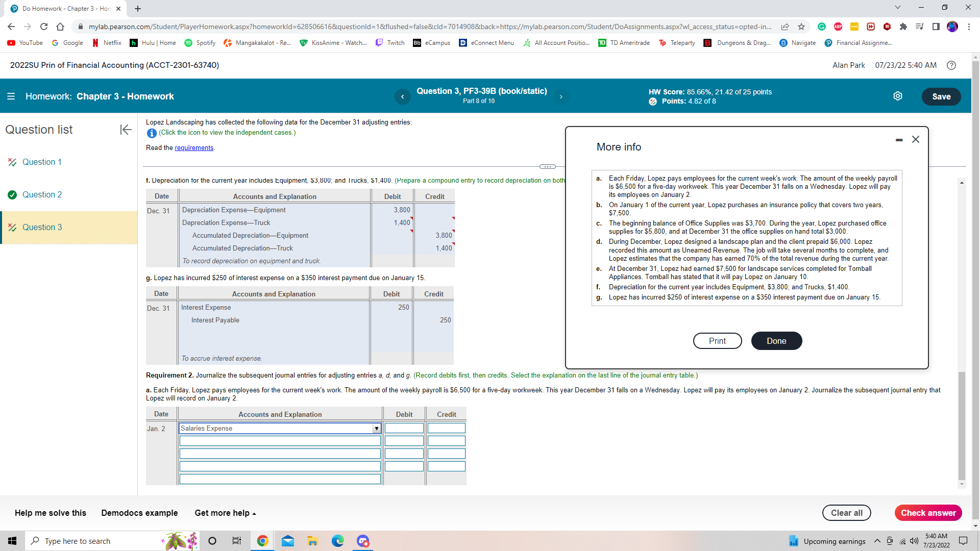This screenshot has width=980, height=551.
Task: Select Question 1 in question list
Action: click(x=42, y=162)
